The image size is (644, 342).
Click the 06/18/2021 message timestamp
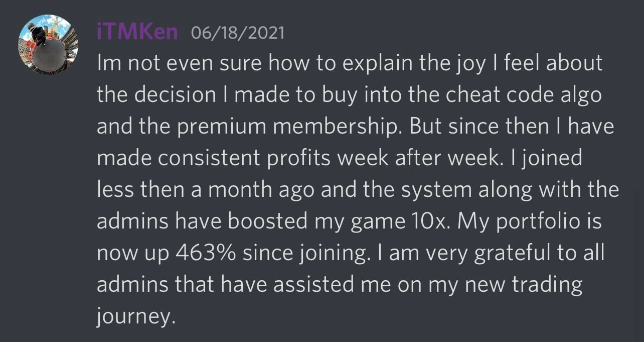[238, 33]
